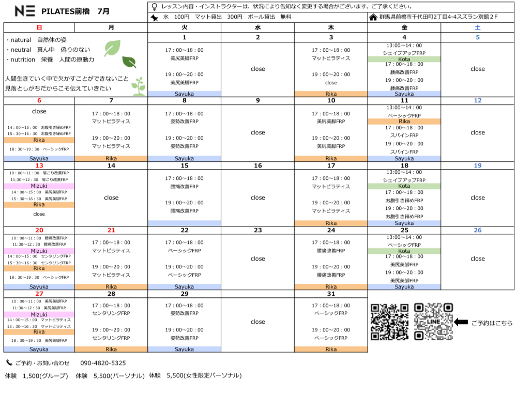Click the sprout seedling illustration
Screen dimensions: 532x409
[139, 86]
